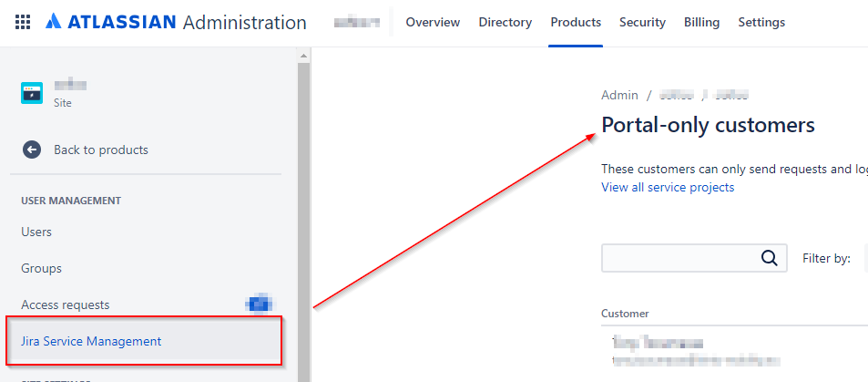The height and width of the screenshot is (382, 868).
Task: Click the Admin breadcrumb link
Action: [619, 95]
